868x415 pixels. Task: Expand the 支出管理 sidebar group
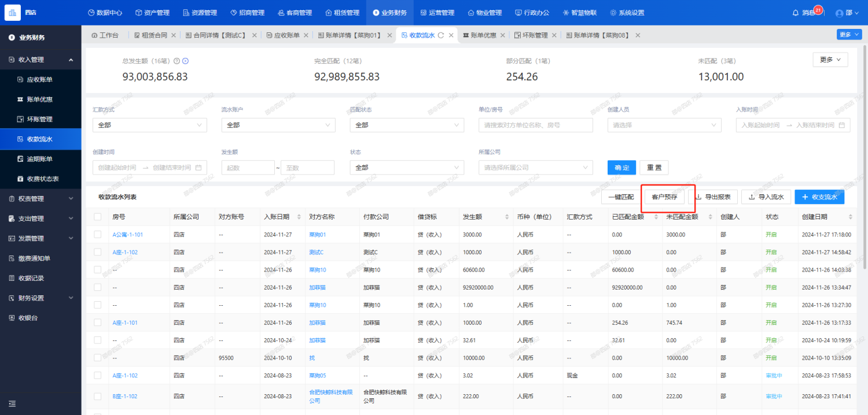[x=41, y=218]
